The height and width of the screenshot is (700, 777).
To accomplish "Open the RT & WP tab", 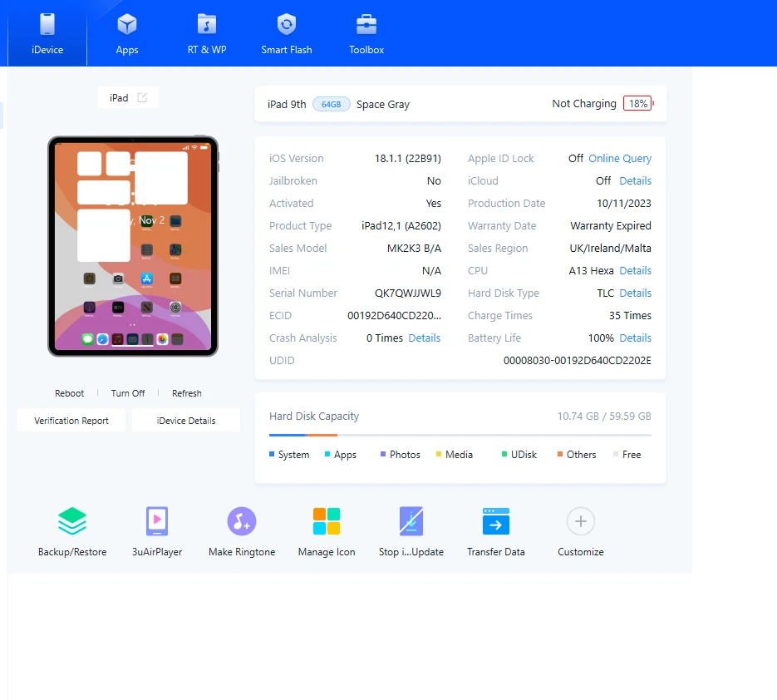I will click(x=207, y=33).
